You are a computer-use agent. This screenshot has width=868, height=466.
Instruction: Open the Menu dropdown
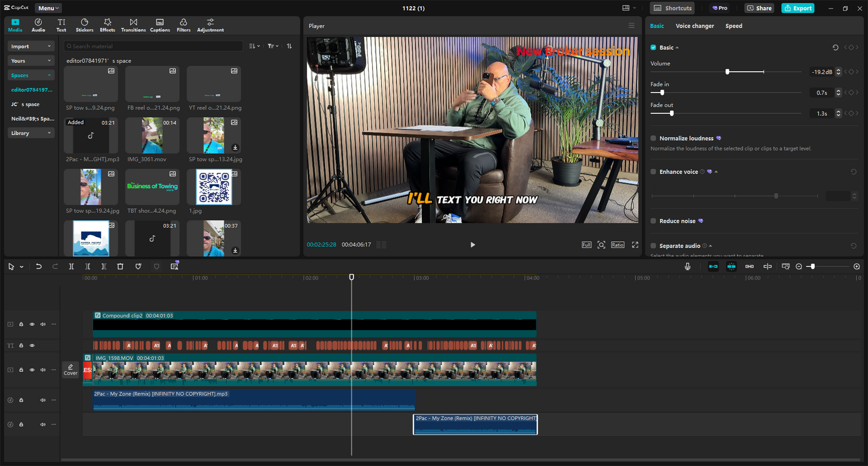tap(48, 8)
